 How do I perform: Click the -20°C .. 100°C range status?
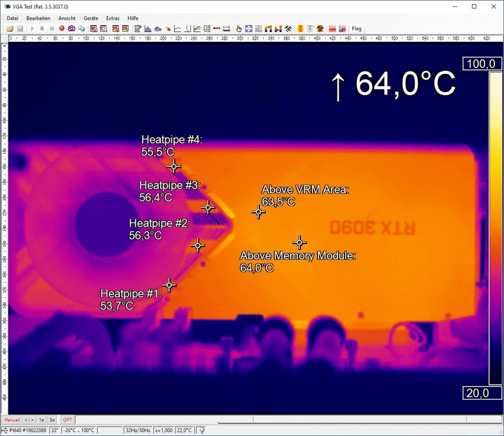point(79,430)
